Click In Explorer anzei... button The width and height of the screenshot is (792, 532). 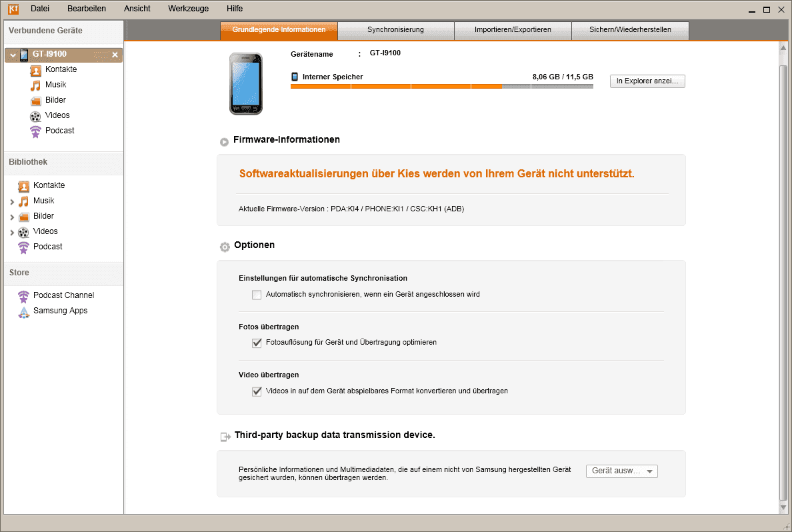[647, 81]
